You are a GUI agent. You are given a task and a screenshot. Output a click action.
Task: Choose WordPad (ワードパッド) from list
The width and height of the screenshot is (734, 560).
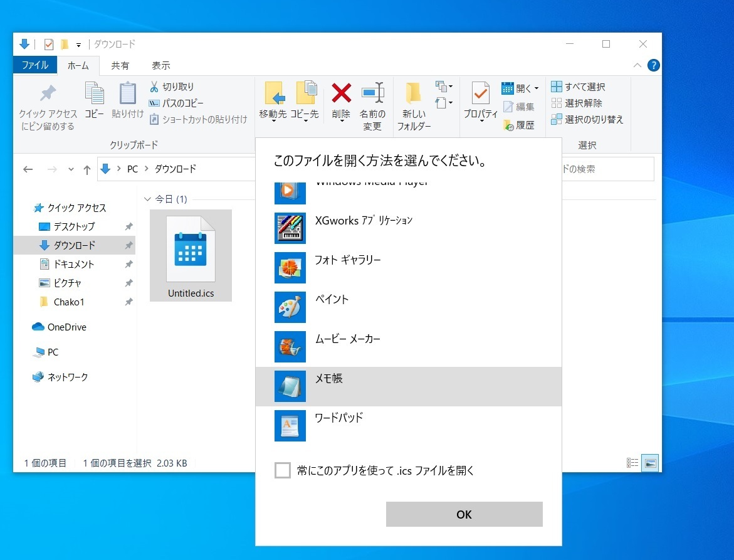click(x=290, y=426)
